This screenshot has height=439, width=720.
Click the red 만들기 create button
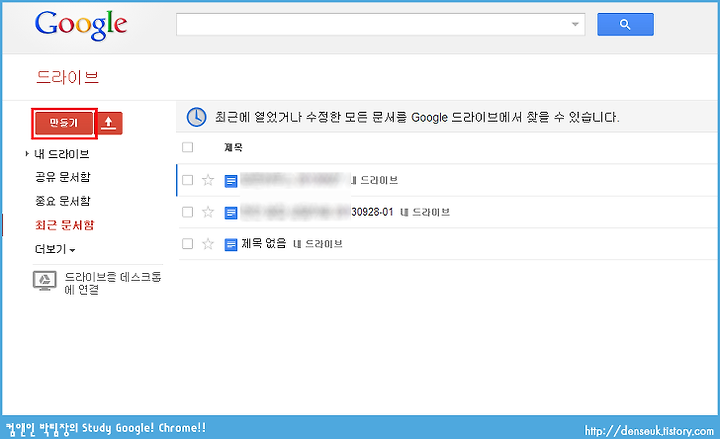tap(64, 123)
